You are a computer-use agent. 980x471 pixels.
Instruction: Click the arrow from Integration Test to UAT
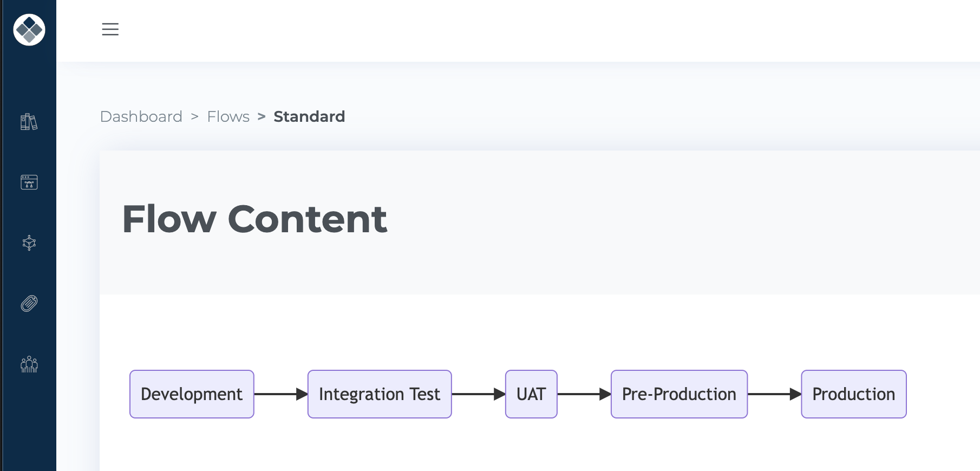[478, 394]
